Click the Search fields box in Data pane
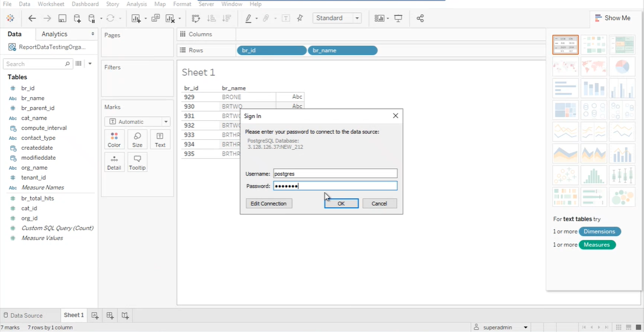The width and height of the screenshot is (644, 332). (38, 64)
